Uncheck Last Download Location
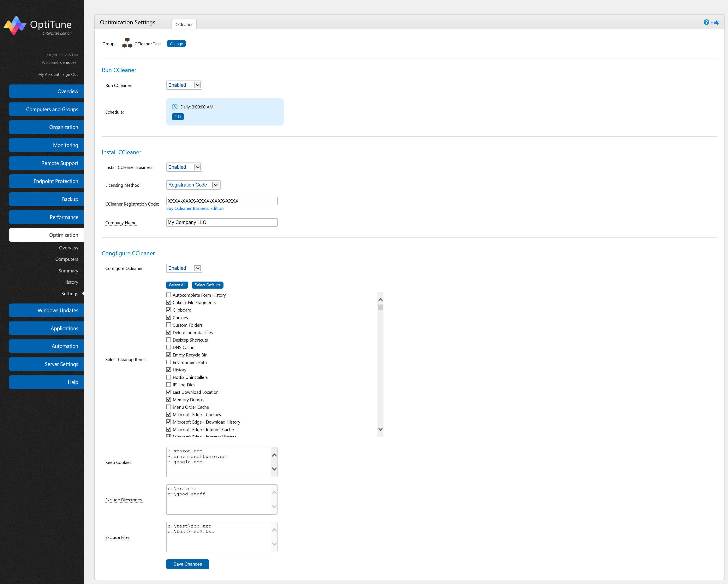728x584 pixels. 168,392
